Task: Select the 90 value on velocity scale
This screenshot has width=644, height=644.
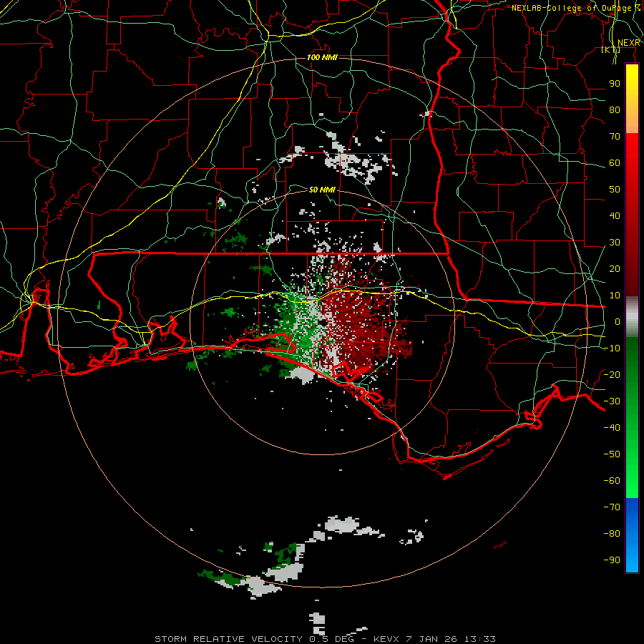Action: (x=615, y=84)
